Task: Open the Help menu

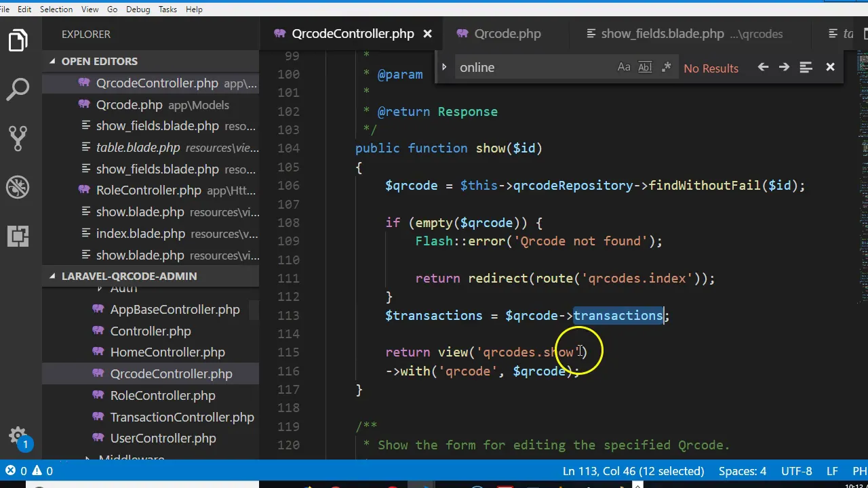Action: click(x=194, y=9)
